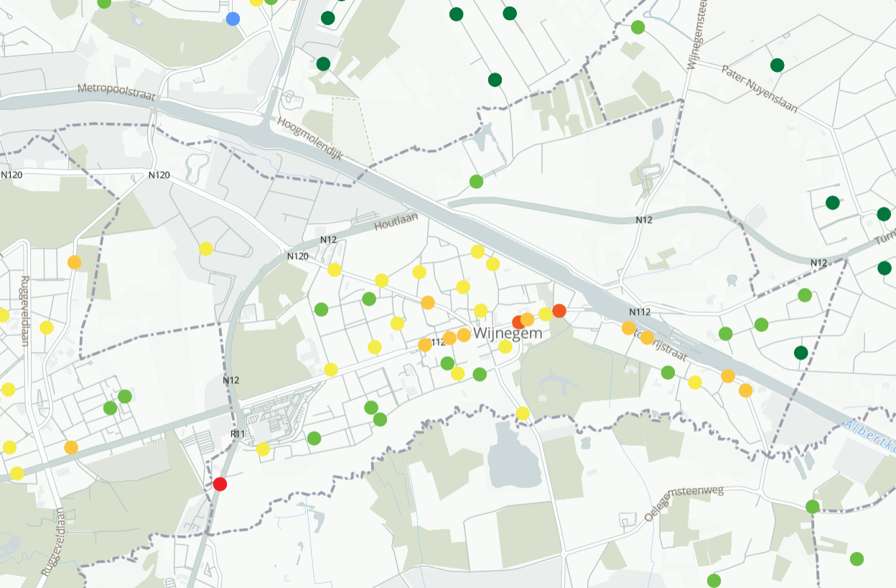This screenshot has width=896, height=588.
Task: Select green dot directly below the Wijnegem label
Action: (480, 374)
